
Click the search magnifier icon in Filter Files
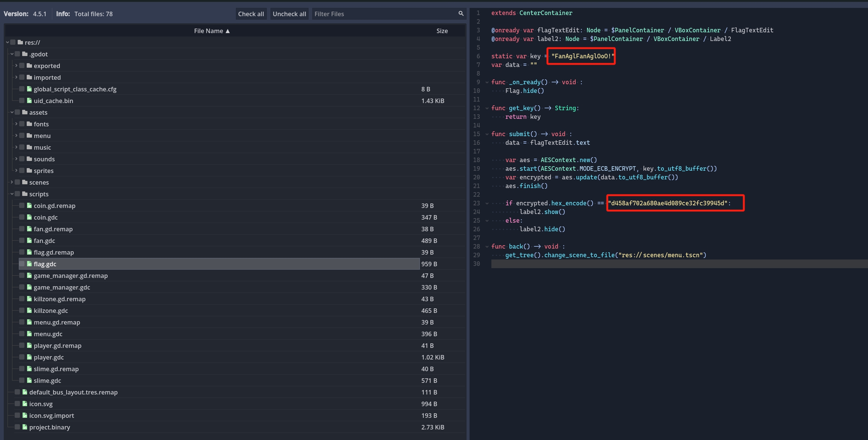461,14
